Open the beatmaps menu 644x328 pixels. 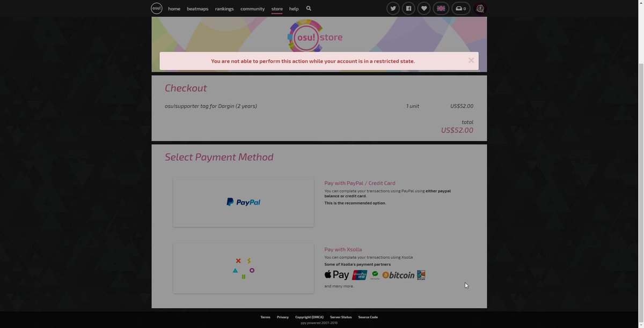click(197, 9)
